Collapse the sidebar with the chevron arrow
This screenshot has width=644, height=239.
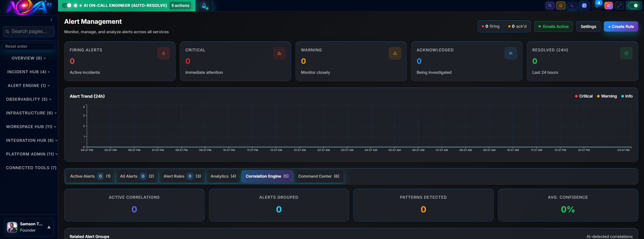coord(51,19)
